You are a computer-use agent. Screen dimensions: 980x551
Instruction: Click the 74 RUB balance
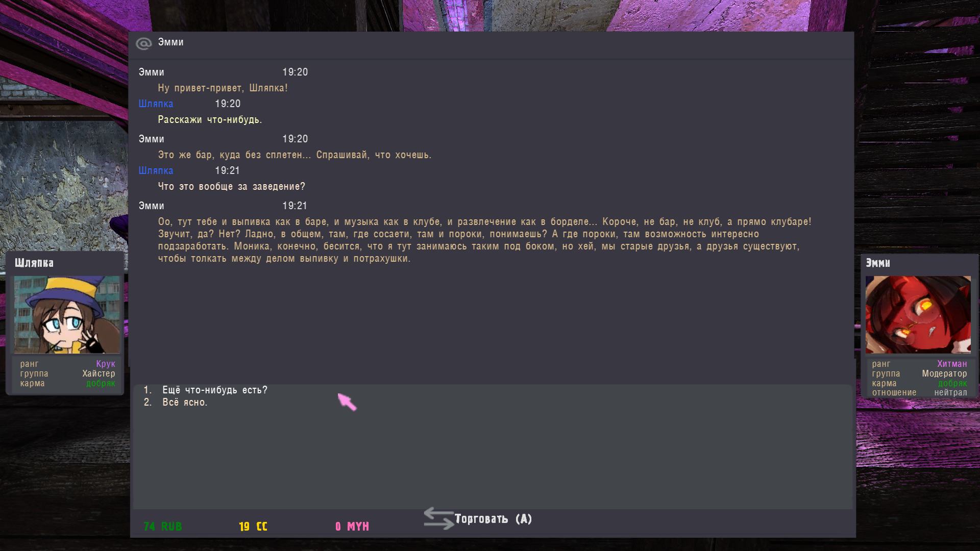click(x=163, y=527)
